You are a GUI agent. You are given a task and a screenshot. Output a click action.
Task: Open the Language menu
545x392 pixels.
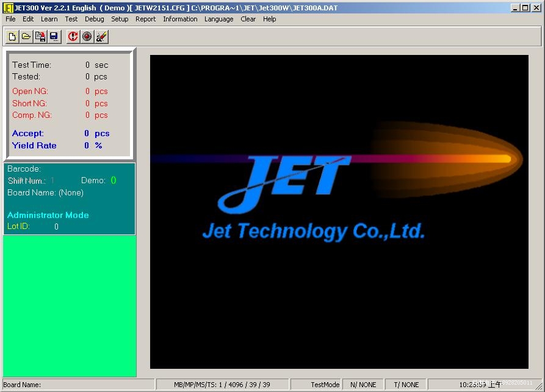click(x=219, y=19)
